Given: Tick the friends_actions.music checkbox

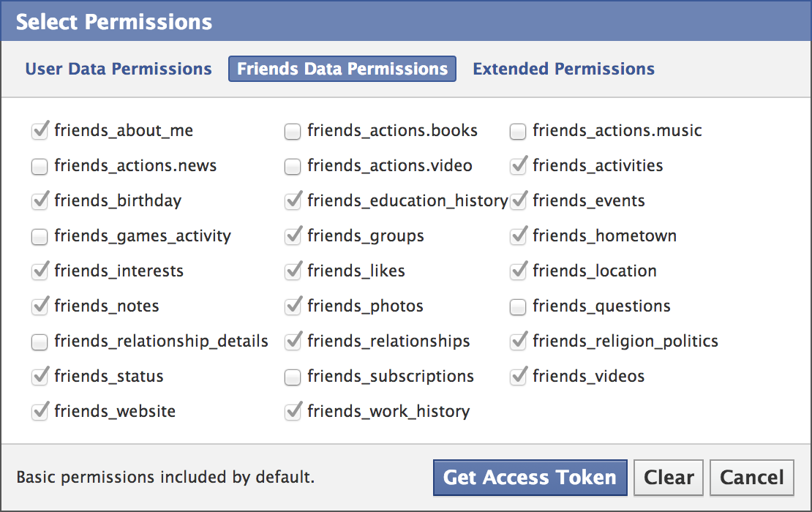Looking at the screenshot, I should (518, 132).
